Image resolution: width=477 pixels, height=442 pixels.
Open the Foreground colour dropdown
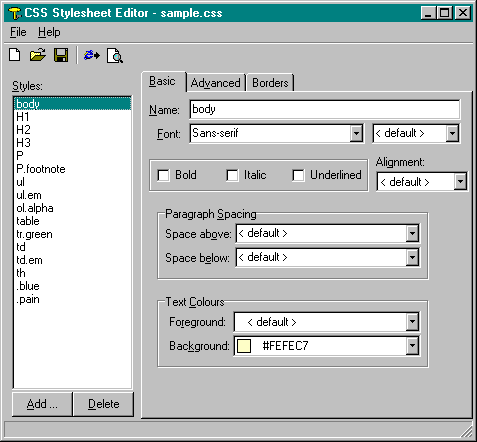(412, 322)
